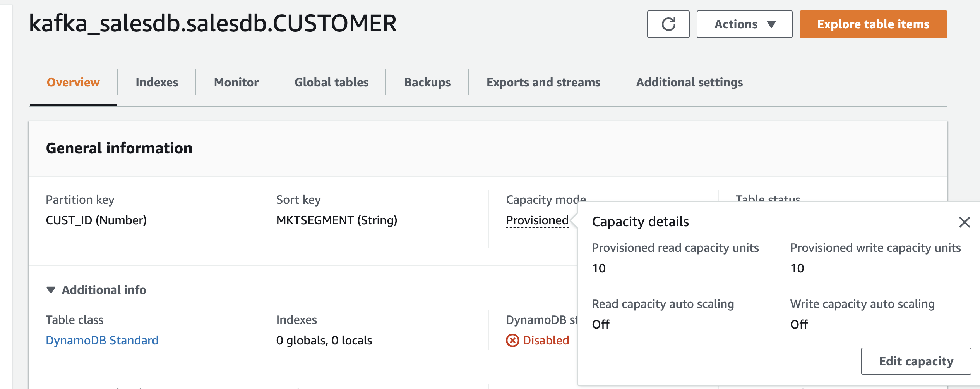Click the Disabled DynamoDB stream status text
The image size is (980, 389).
(546, 340)
